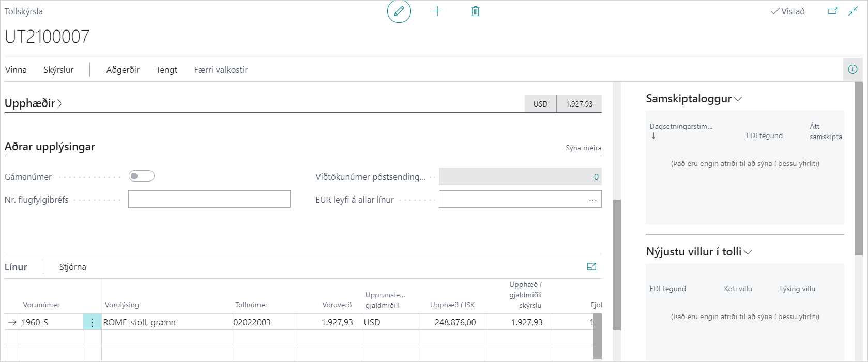Collapse the page with arrows icon

pyautogui.click(x=853, y=11)
